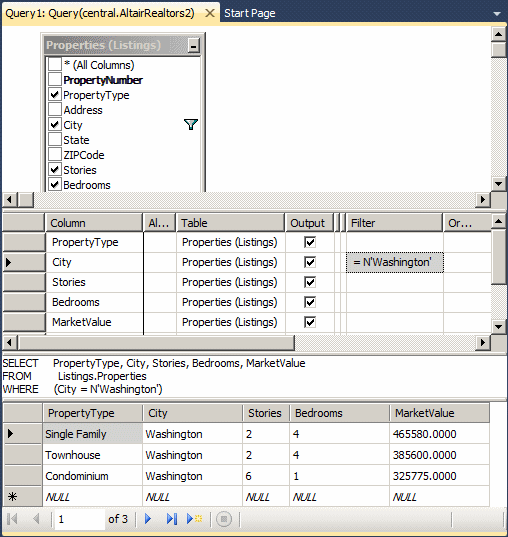
Task: Go to the next record in navigator
Action: (148, 519)
